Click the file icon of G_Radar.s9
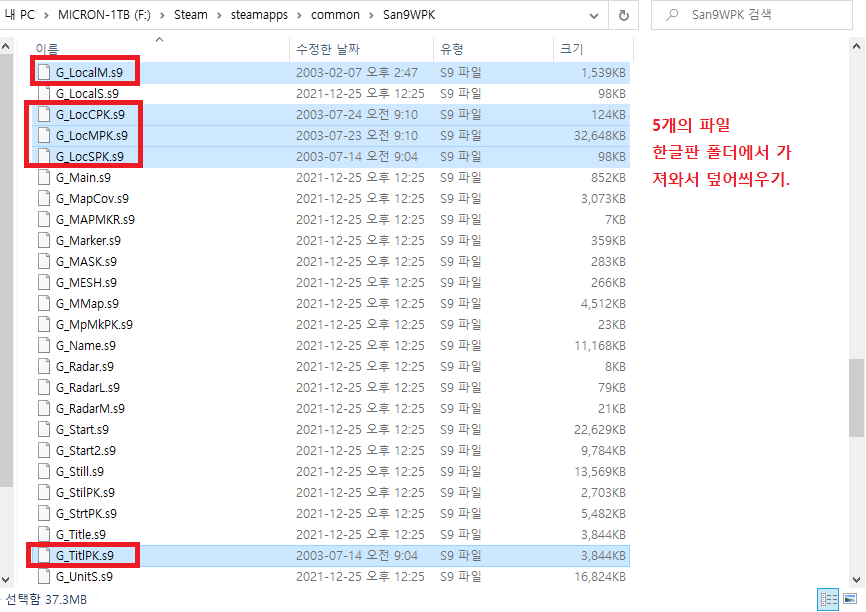 [x=44, y=366]
